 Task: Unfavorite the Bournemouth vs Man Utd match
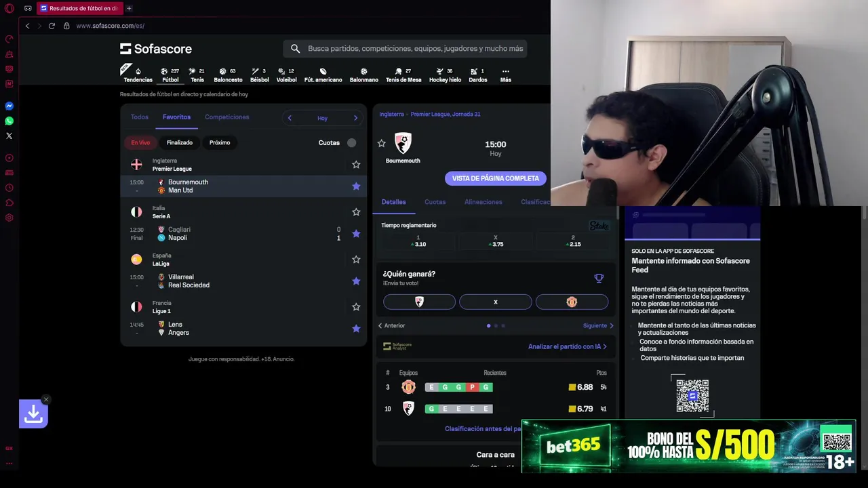[356, 186]
